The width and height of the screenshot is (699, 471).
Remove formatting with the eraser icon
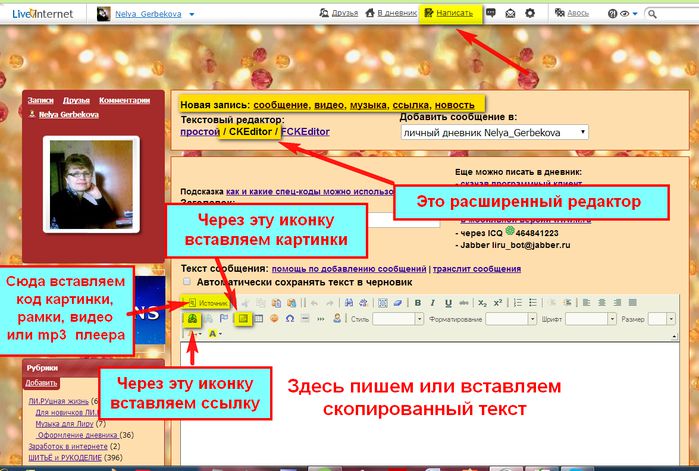tap(398, 303)
